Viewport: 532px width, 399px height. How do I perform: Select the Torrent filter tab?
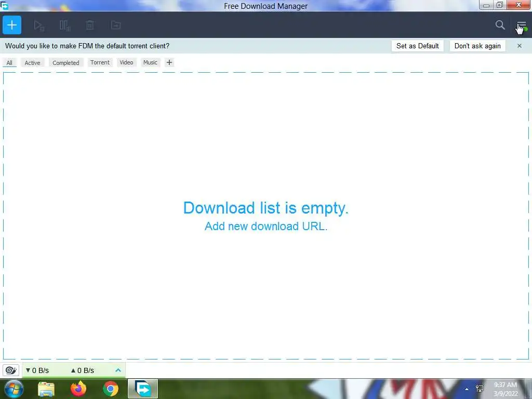point(100,62)
